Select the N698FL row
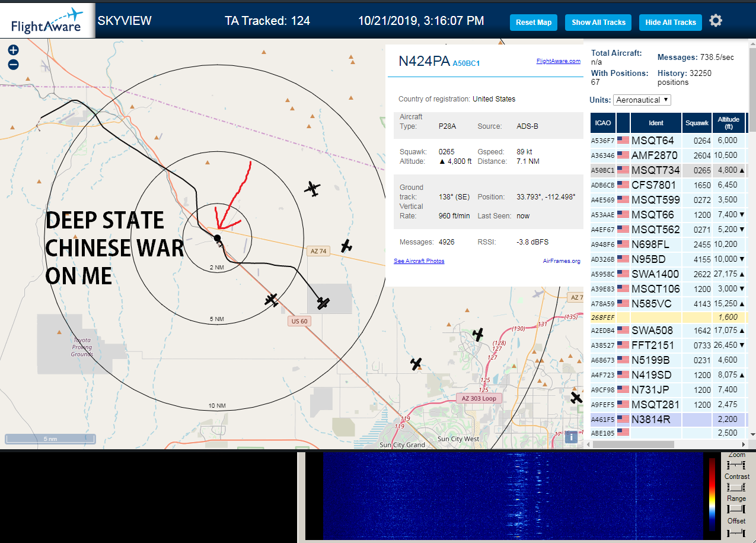This screenshot has width=756, height=543. [x=668, y=244]
